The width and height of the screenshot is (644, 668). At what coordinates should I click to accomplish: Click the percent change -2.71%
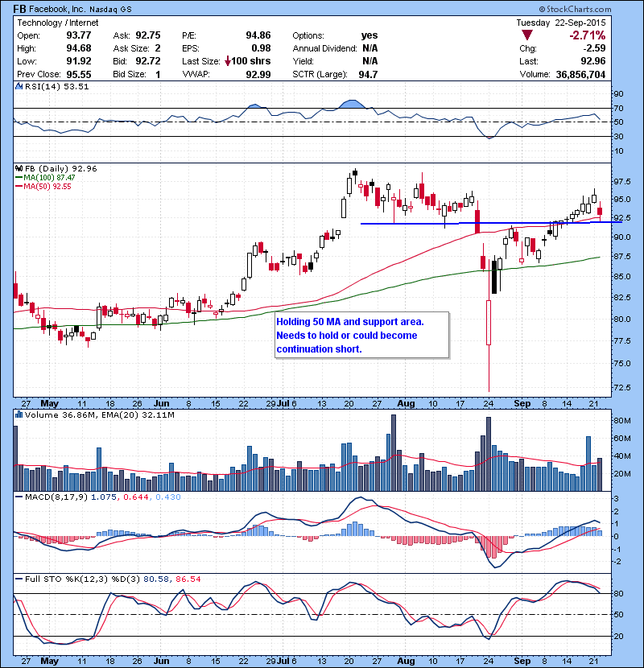coord(588,35)
